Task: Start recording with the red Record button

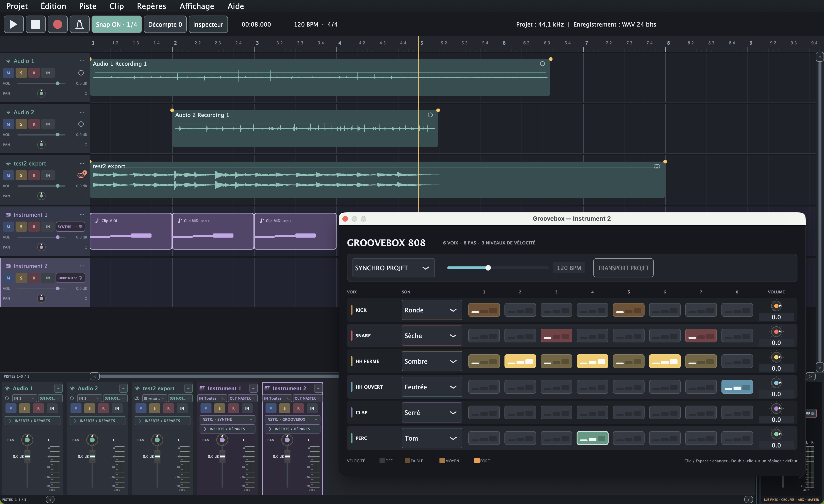Action: pos(57,24)
